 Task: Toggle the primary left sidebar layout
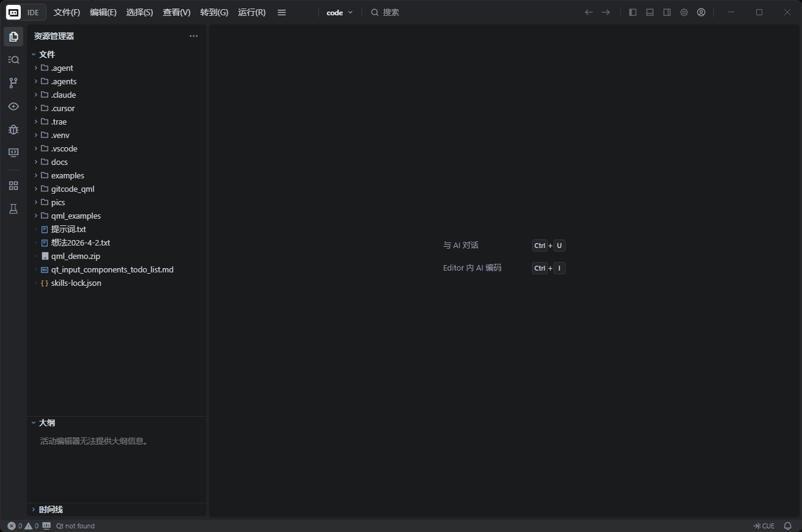633,12
